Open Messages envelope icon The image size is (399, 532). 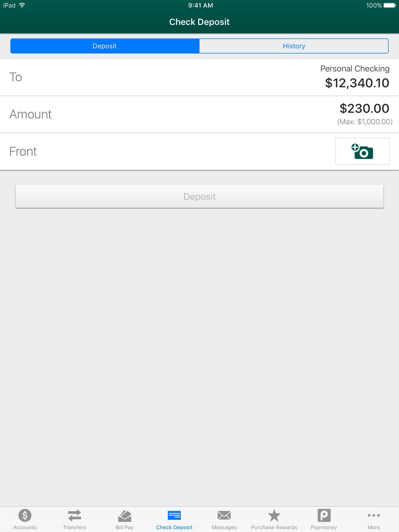pyautogui.click(x=224, y=515)
